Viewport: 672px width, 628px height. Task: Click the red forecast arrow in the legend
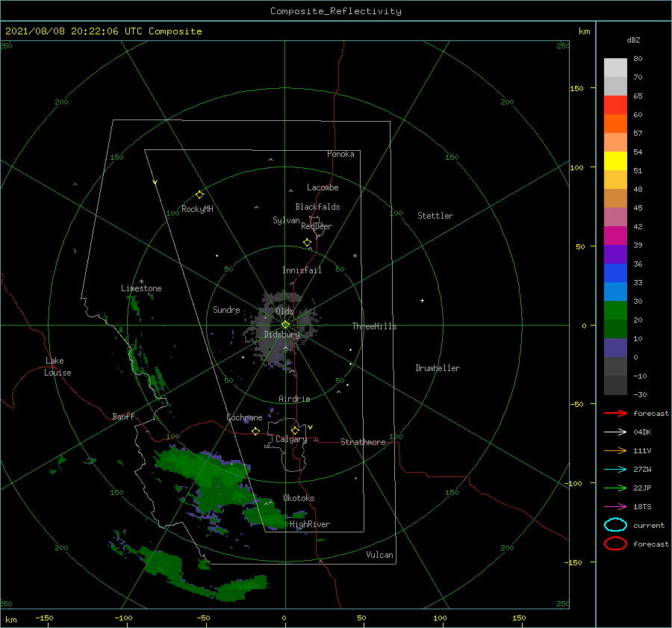615,413
